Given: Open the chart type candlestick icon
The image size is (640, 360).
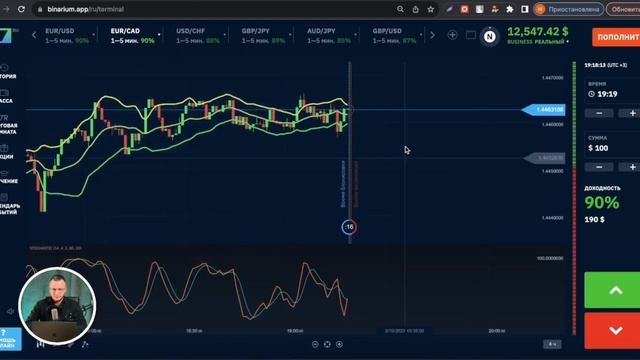Looking at the screenshot, I should [40, 344].
